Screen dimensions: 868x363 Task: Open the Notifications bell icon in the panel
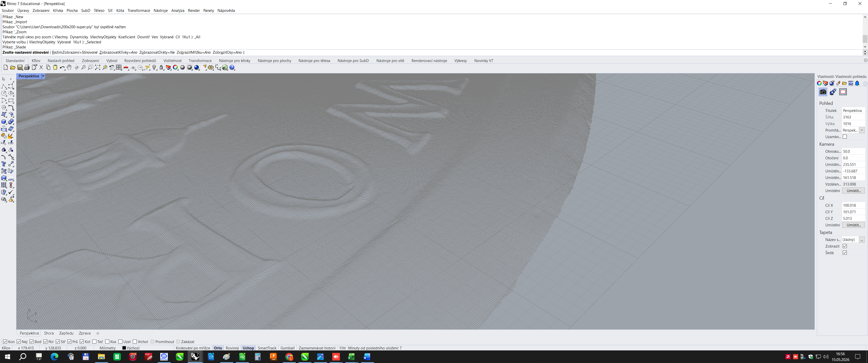[857, 83]
